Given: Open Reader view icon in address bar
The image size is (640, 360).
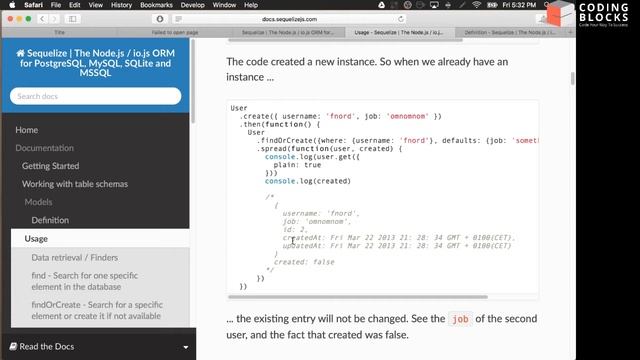Looking at the screenshot, I should click(x=178, y=19).
